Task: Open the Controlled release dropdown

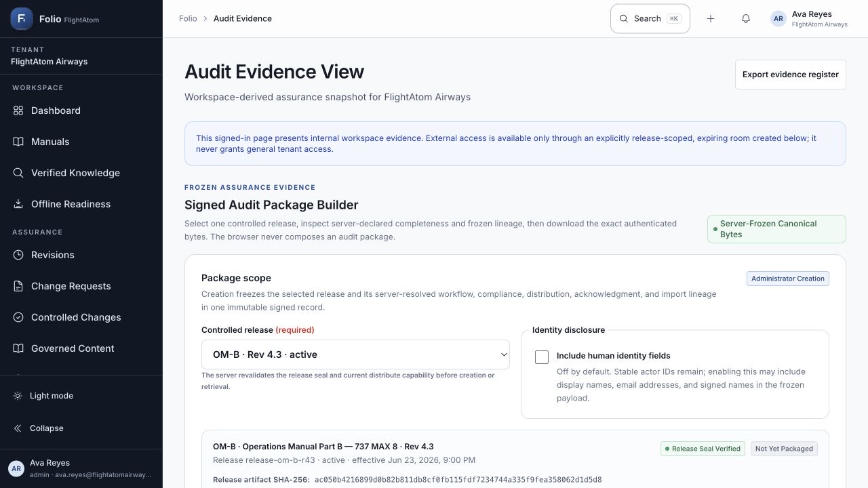Action: coord(355,354)
